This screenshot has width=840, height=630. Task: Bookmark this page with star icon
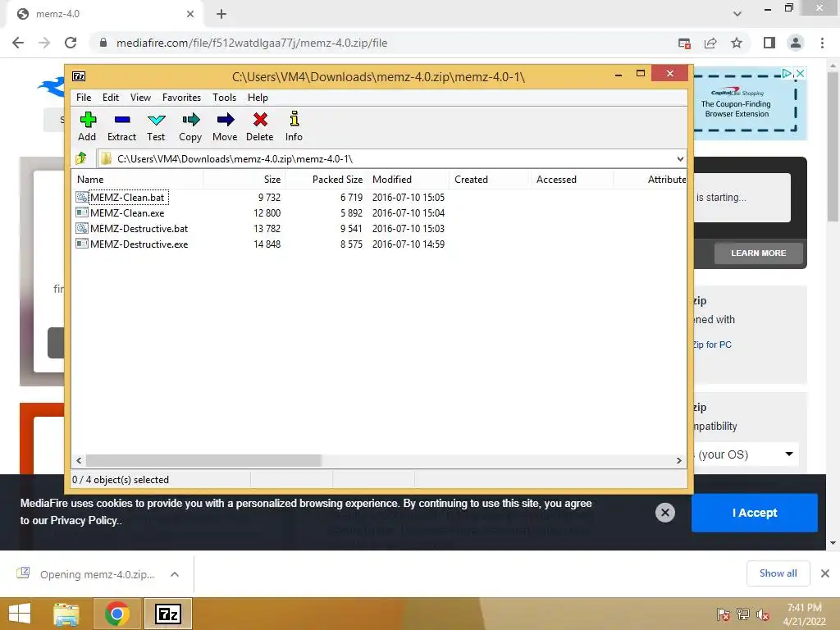click(x=737, y=43)
